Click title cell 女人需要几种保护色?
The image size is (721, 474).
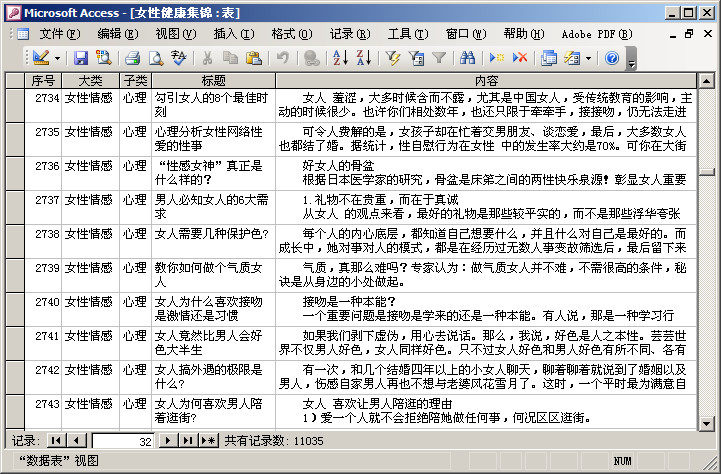point(214,241)
